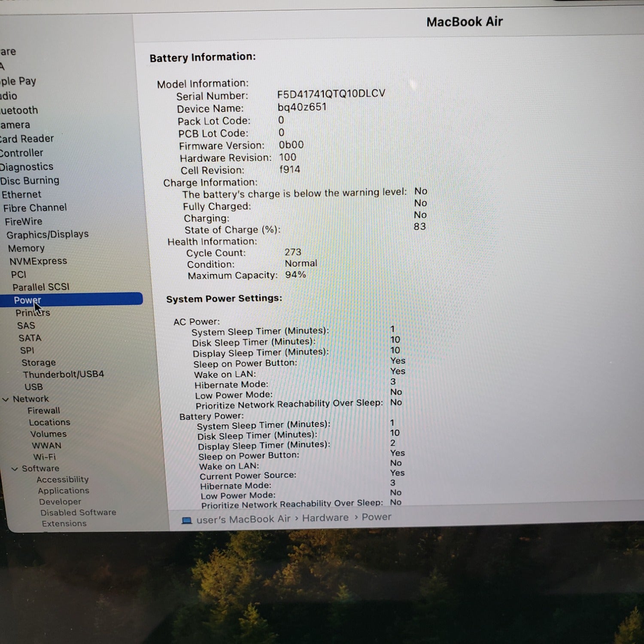Select Card Reader in sidebar
Viewport: 644px width, 644px height.
[x=27, y=139]
